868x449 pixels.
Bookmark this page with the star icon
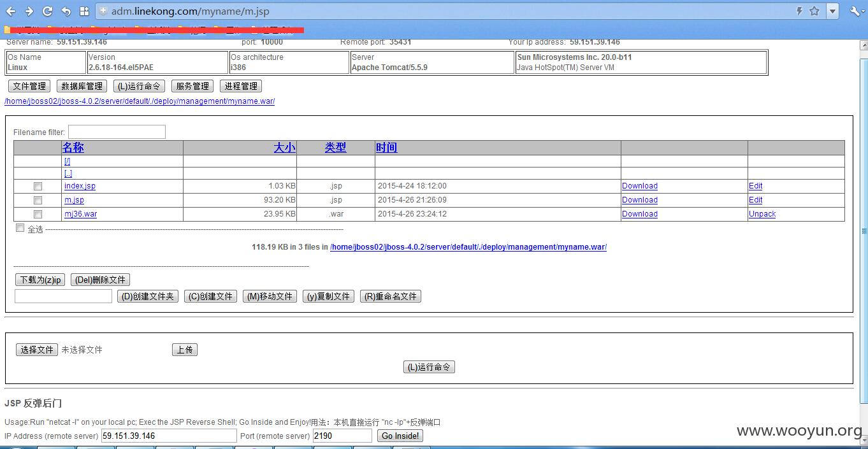click(x=814, y=11)
